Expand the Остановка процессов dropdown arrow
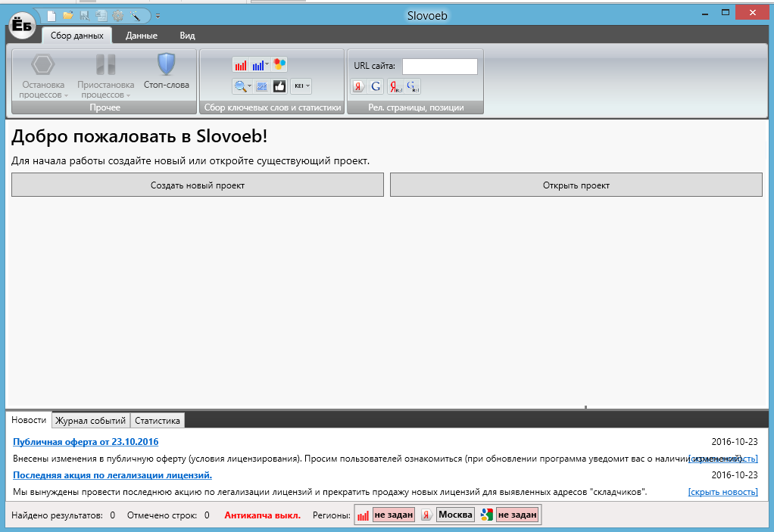 (x=66, y=95)
